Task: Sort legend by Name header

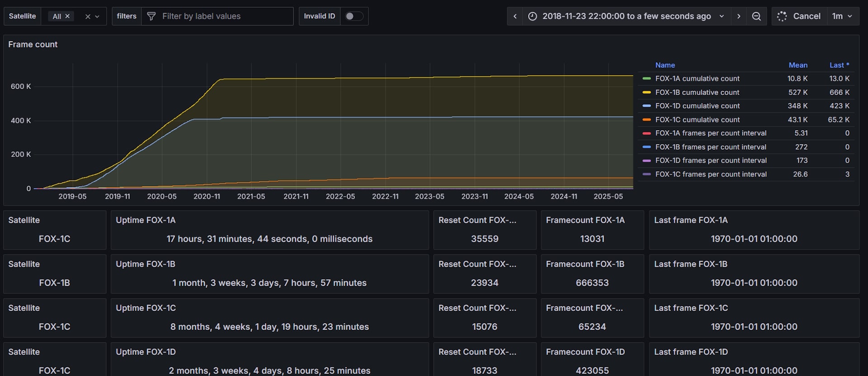Action: pyautogui.click(x=665, y=65)
